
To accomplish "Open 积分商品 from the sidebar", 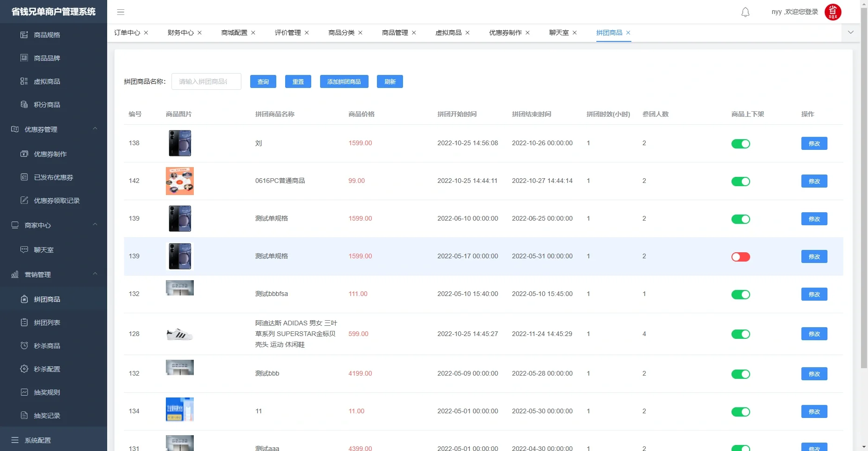I will click(x=47, y=104).
